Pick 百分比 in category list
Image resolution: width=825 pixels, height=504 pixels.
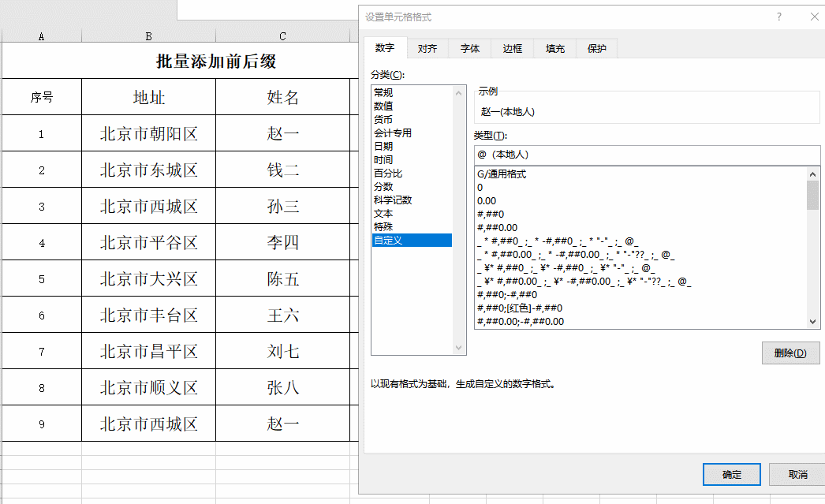(x=412, y=173)
